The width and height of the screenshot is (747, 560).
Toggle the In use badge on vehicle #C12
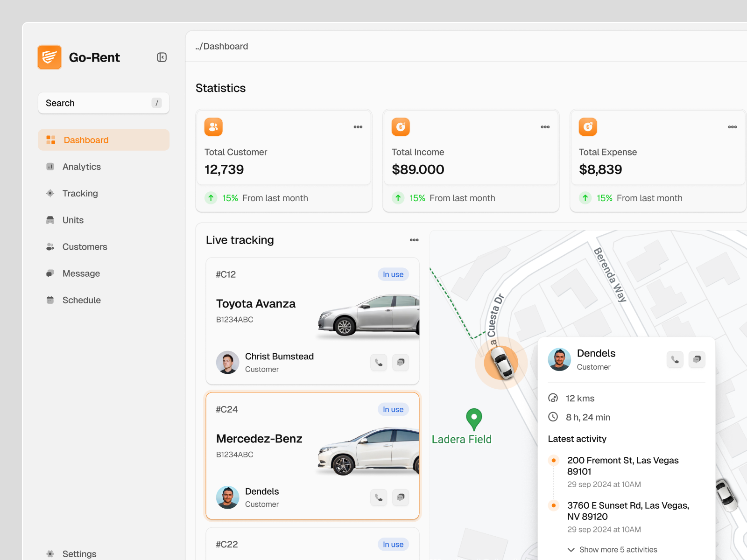click(x=393, y=274)
